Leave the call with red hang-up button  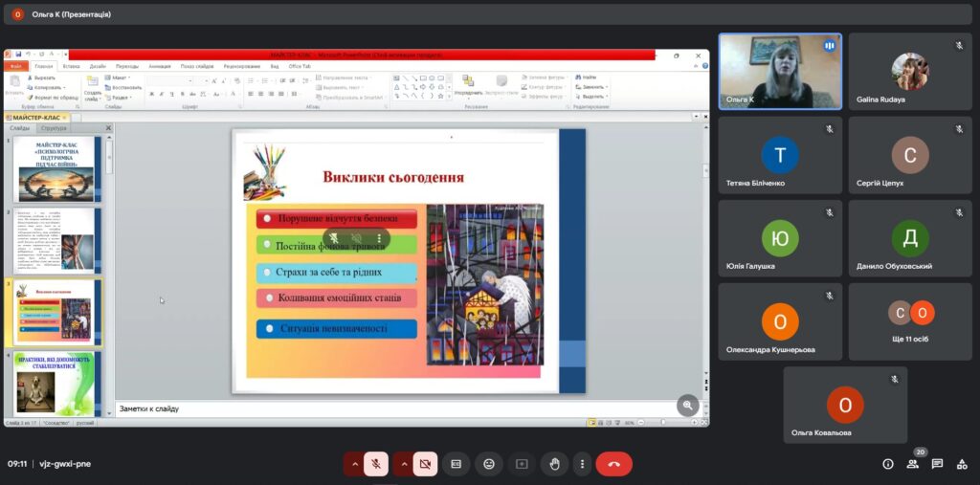pos(613,464)
